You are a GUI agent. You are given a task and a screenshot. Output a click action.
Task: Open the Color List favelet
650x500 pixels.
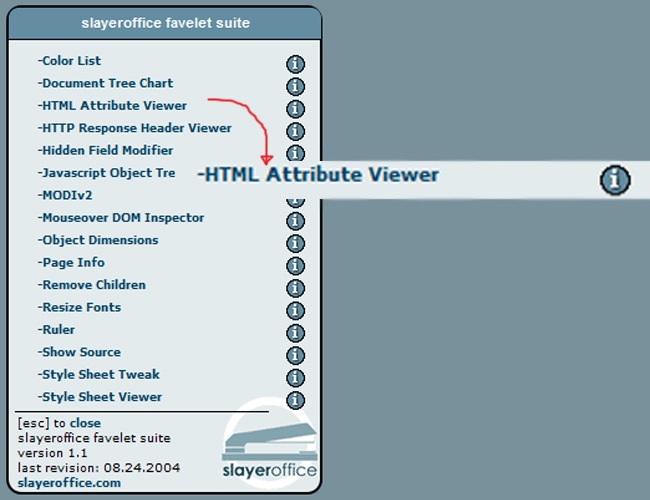pos(69,61)
